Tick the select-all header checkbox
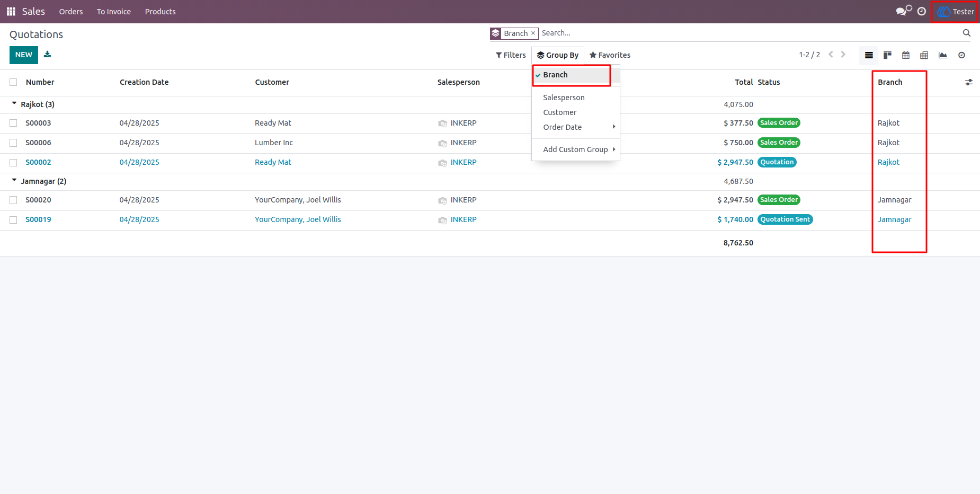 [x=13, y=82]
